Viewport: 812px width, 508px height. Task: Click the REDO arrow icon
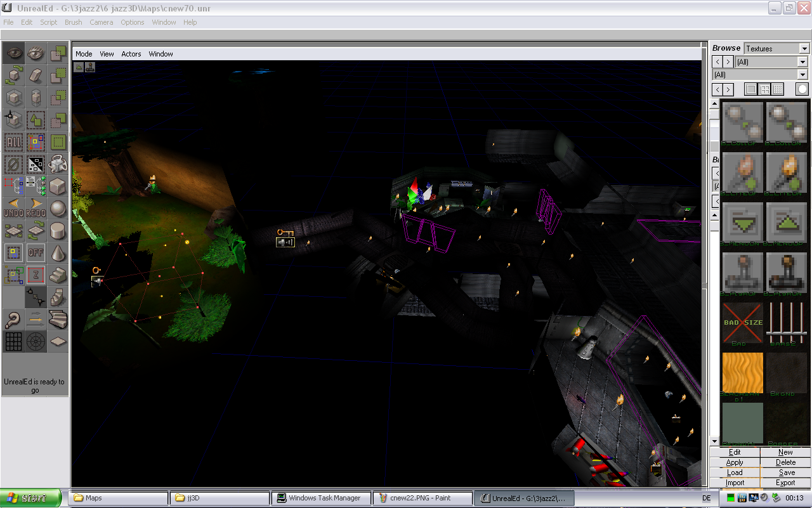tap(36, 209)
